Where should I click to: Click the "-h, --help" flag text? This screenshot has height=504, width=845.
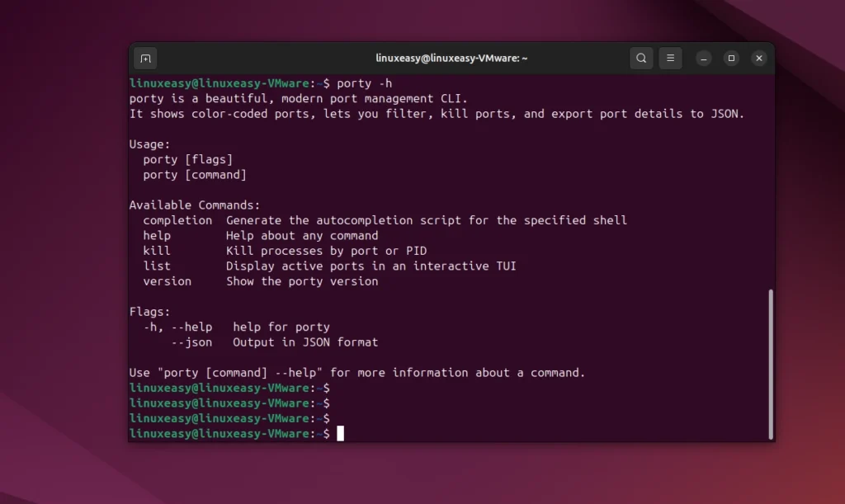(x=177, y=327)
